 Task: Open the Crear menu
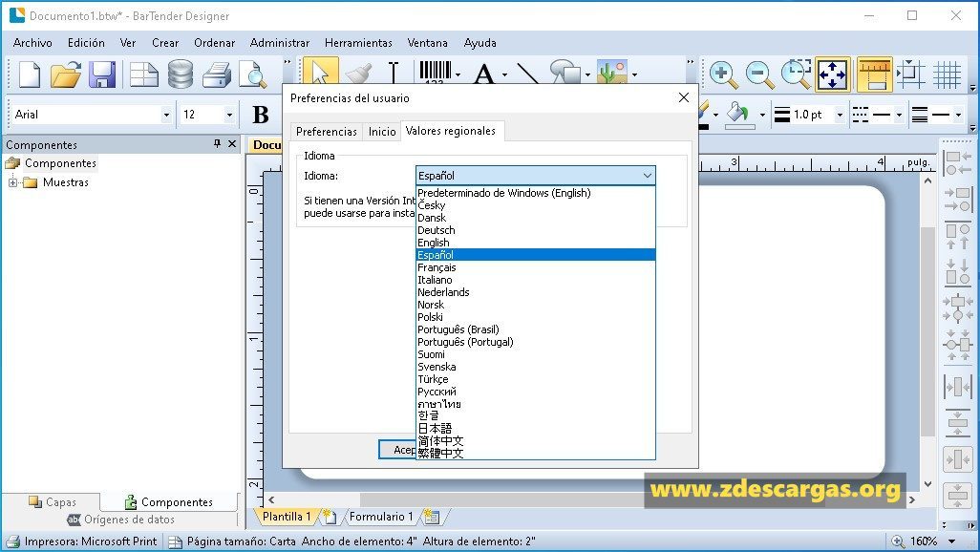(x=165, y=43)
